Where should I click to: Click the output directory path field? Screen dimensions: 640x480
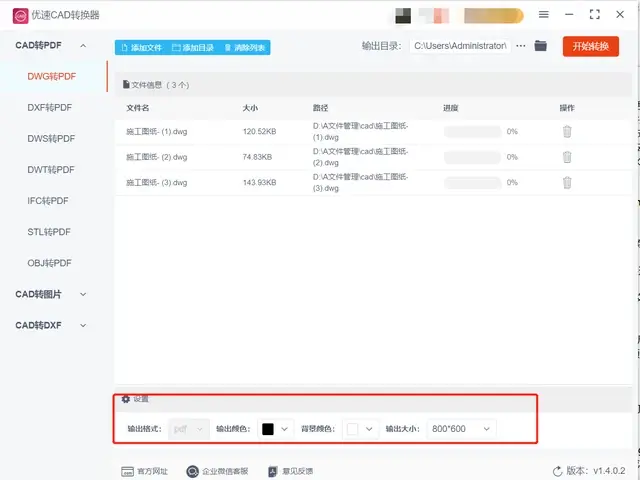[460, 46]
